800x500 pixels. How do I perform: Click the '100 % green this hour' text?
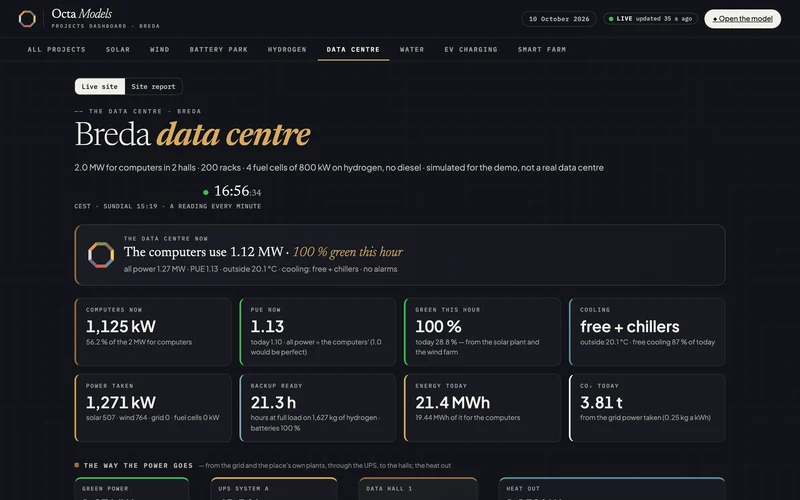[347, 252]
